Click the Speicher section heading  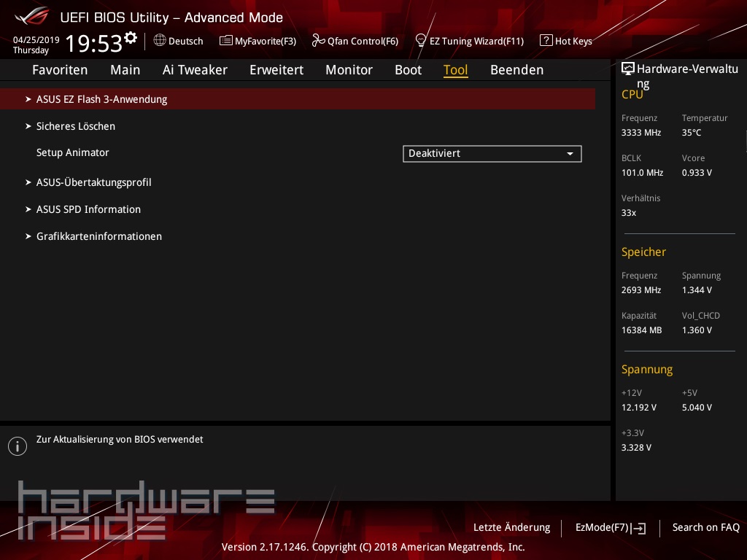click(643, 252)
